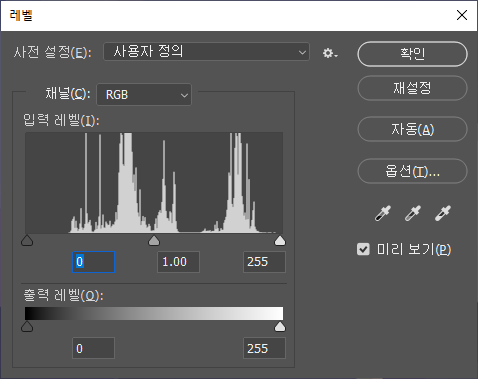Toggle the 미리 보기 preview checkbox
The height and width of the screenshot is (379, 478).
(x=363, y=249)
